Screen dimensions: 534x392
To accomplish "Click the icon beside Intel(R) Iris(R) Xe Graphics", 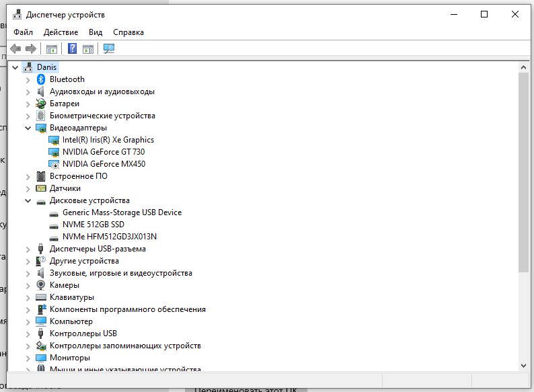I will click(54, 140).
